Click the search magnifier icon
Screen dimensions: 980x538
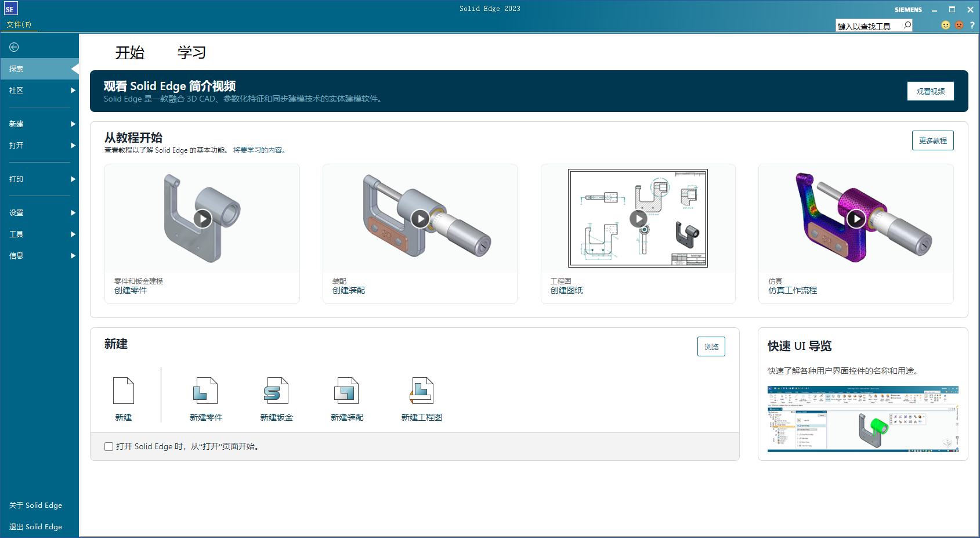907,26
